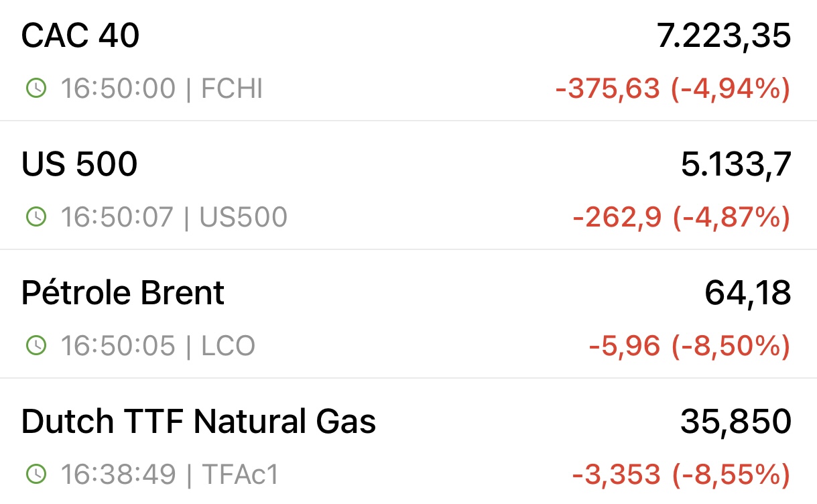The width and height of the screenshot is (817, 504).
Task: Tap the TTF gas price 35,850
Action: coord(736,422)
